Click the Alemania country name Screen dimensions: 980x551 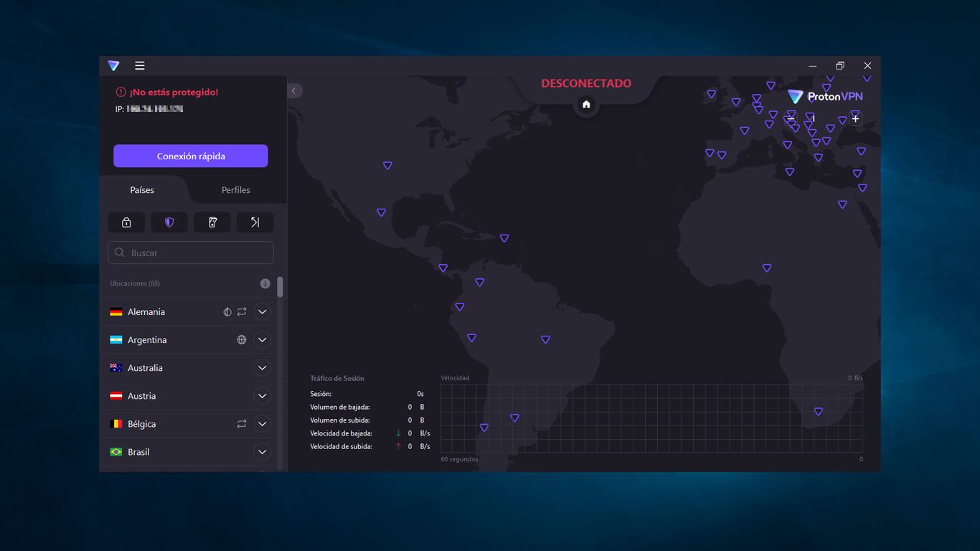146,312
